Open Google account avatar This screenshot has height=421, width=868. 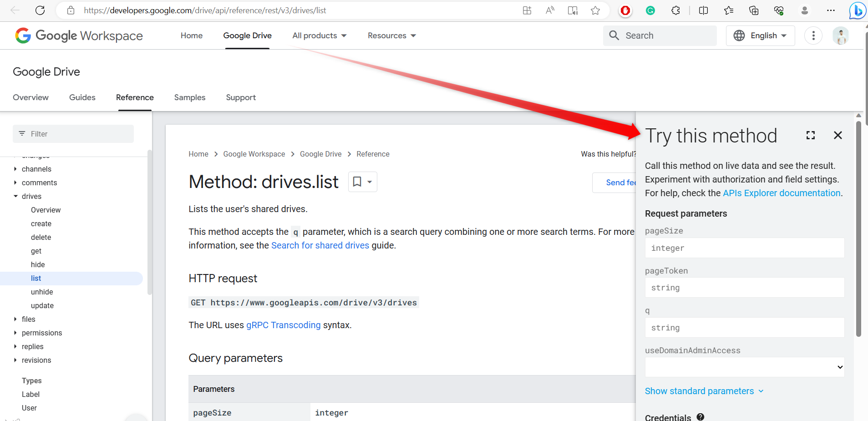pos(841,36)
